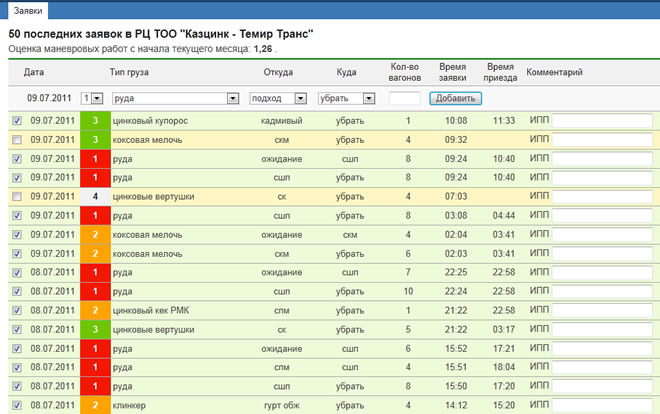Click the 09.07.2011 date in the entry row
The width and height of the screenshot is (660, 414).
point(49,98)
